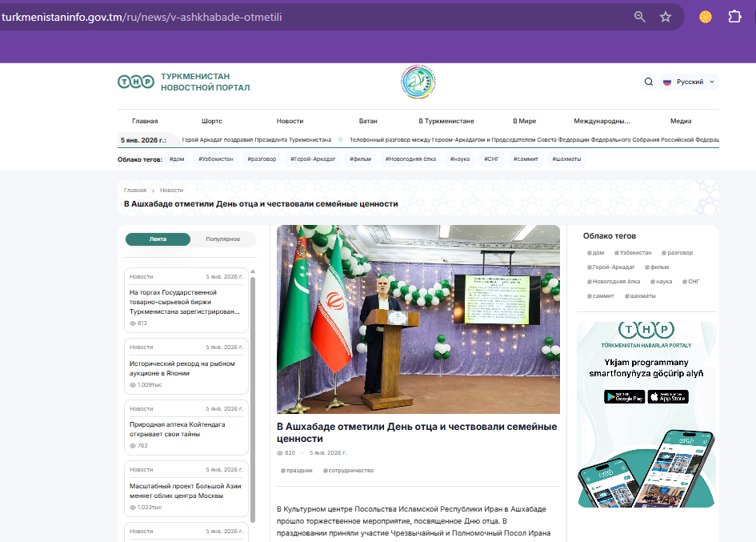Image resolution: width=756 pixels, height=542 pixels.
Task: Click the THP news portal logo
Action: (x=183, y=82)
